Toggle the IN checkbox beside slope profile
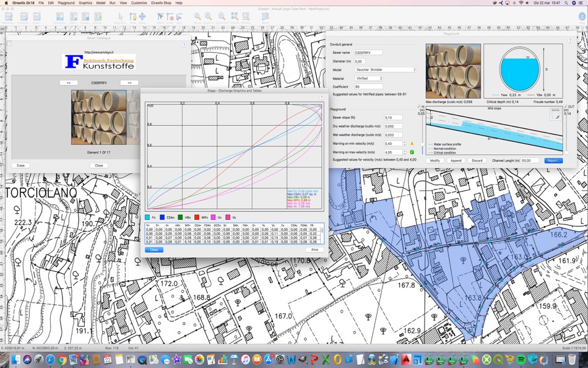 [419, 107]
